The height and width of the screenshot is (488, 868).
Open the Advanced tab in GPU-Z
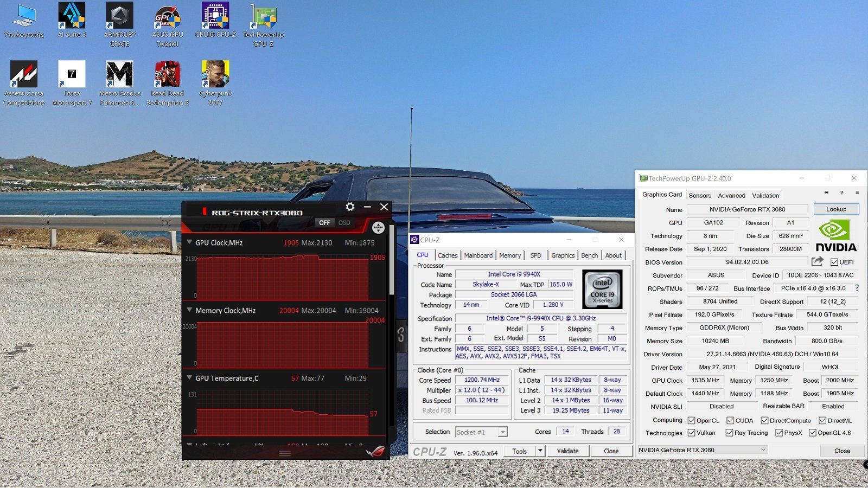point(732,196)
